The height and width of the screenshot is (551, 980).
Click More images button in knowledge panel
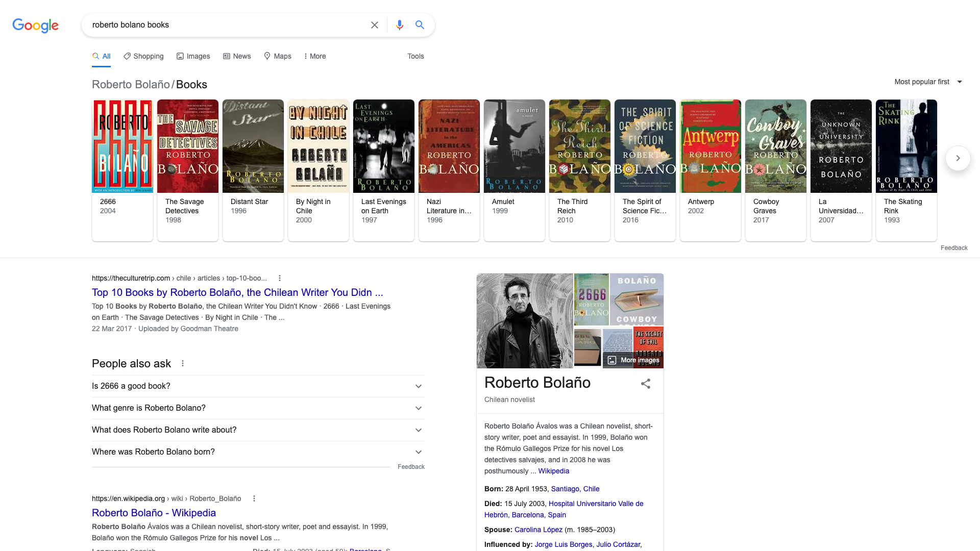click(633, 360)
